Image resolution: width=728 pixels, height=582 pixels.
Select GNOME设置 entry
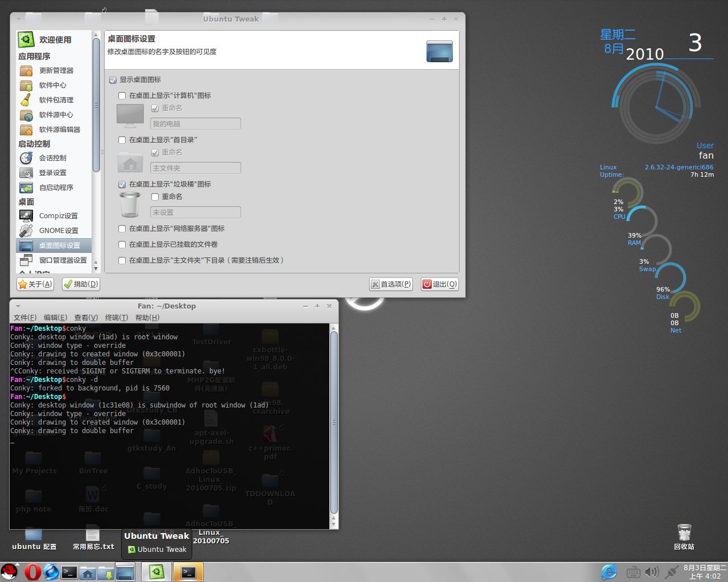click(54, 231)
